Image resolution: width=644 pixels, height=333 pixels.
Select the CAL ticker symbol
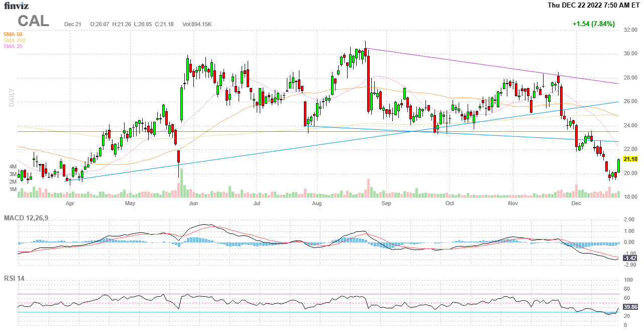(34, 21)
